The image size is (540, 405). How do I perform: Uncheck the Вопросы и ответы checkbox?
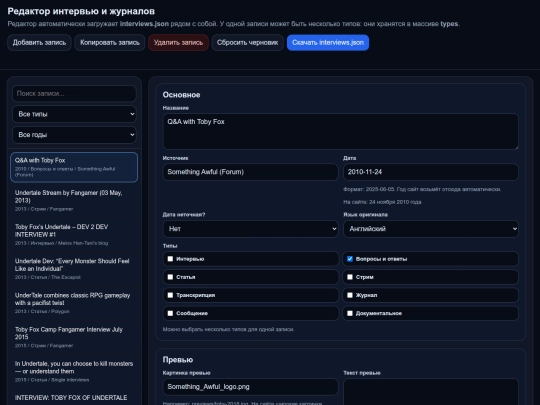click(350, 259)
